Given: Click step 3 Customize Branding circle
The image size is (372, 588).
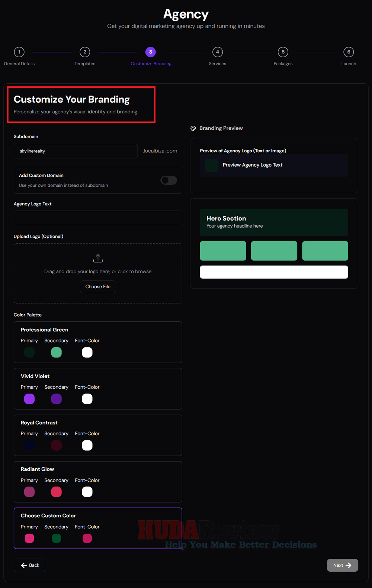Looking at the screenshot, I should [151, 52].
